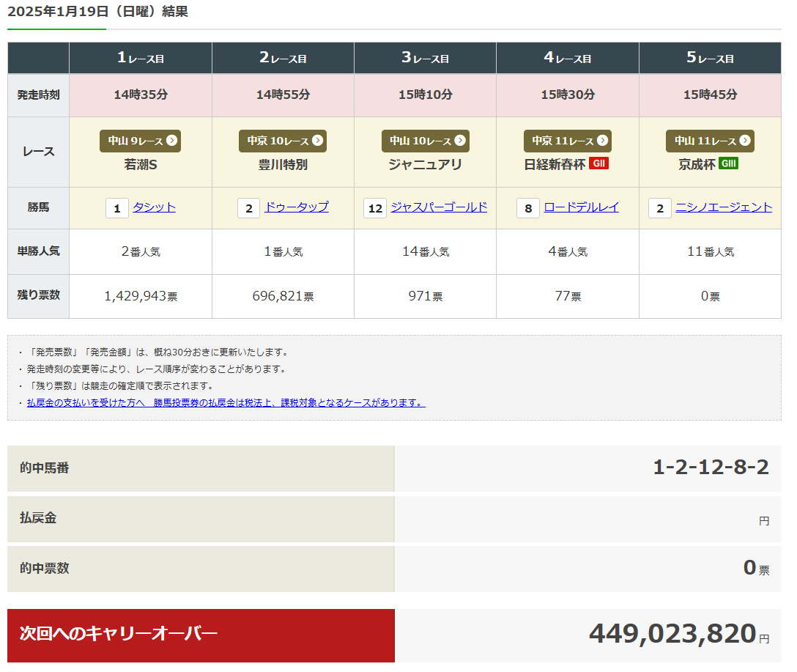
Task: Open the タシット horse link
Action: click(x=154, y=207)
